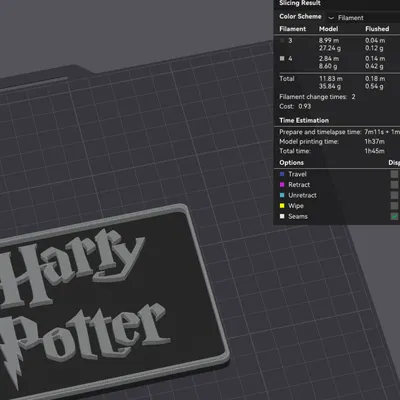Click the Model printing time label
Image resolution: width=400 pixels, height=400 pixels.
[x=309, y=142]
